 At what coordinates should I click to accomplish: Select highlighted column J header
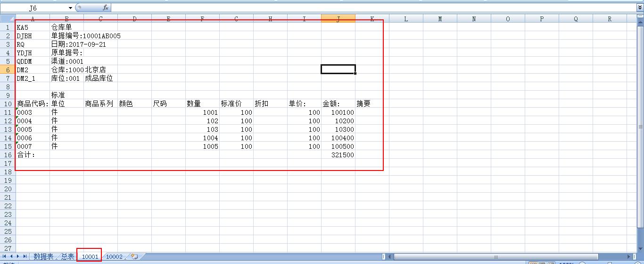coord(338,18)
